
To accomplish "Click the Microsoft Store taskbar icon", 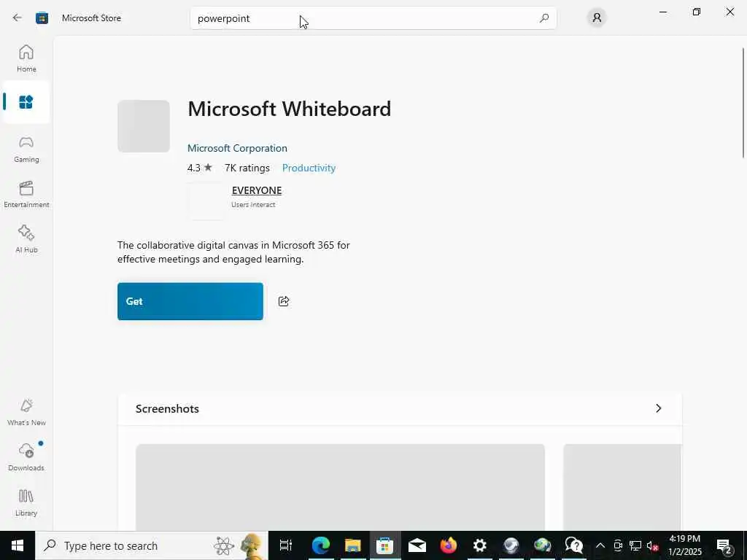I will pyautogui.click(x=385, y=545).
